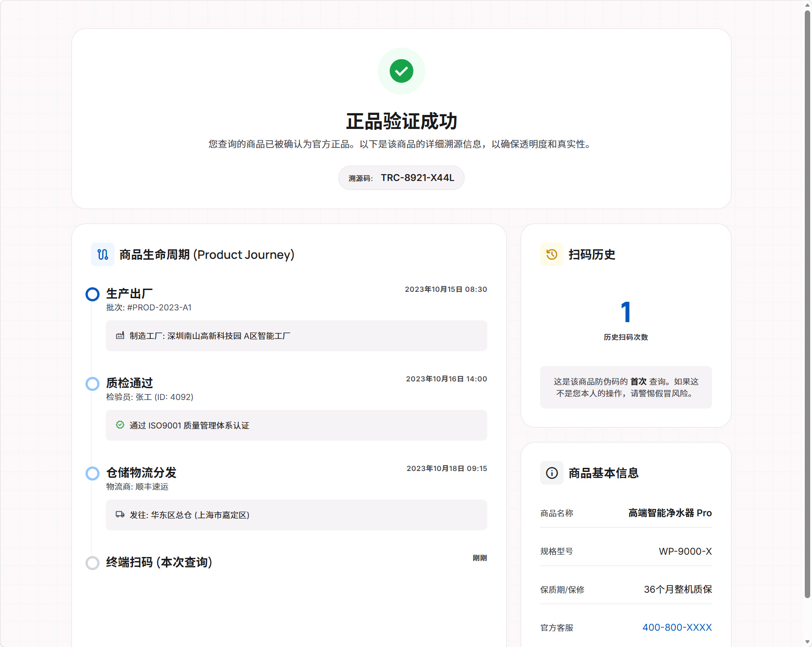Call the 400-800-XXXX customer service link

pos(677,628)
